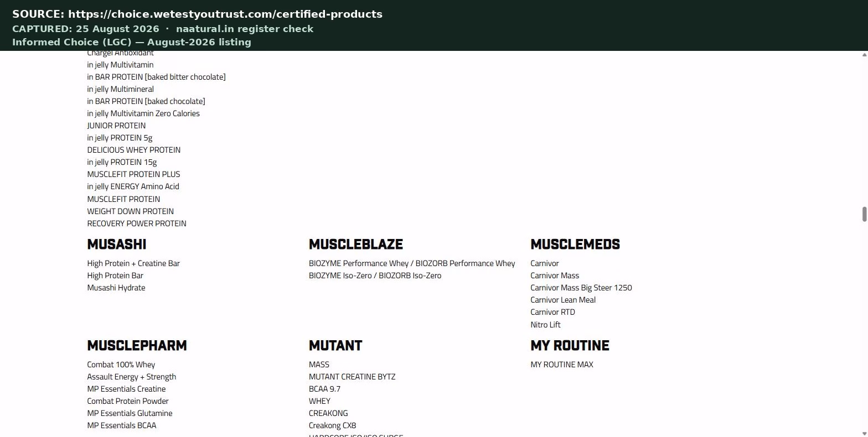The height and width of the screenshot is (437, 868).
Task: Click WEIGHT DOWN PROTEIN product
Action: tap(130, 211)
